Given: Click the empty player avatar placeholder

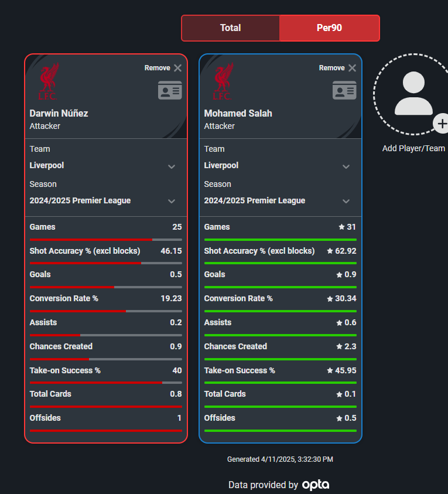Looking at the screenshot, I should (x=413, y=94).
